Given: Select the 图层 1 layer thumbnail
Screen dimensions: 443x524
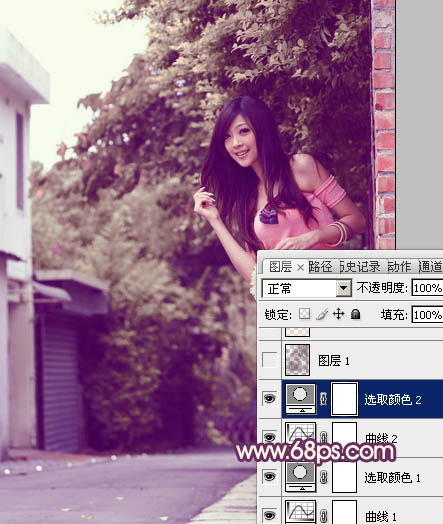Looking at the screenshot, I should pos(297,360).
